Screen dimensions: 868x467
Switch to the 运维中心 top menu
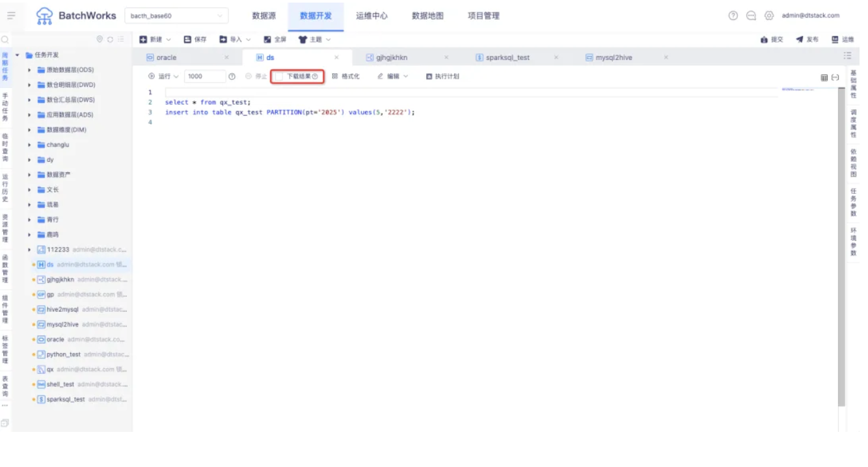coord(372,16)
